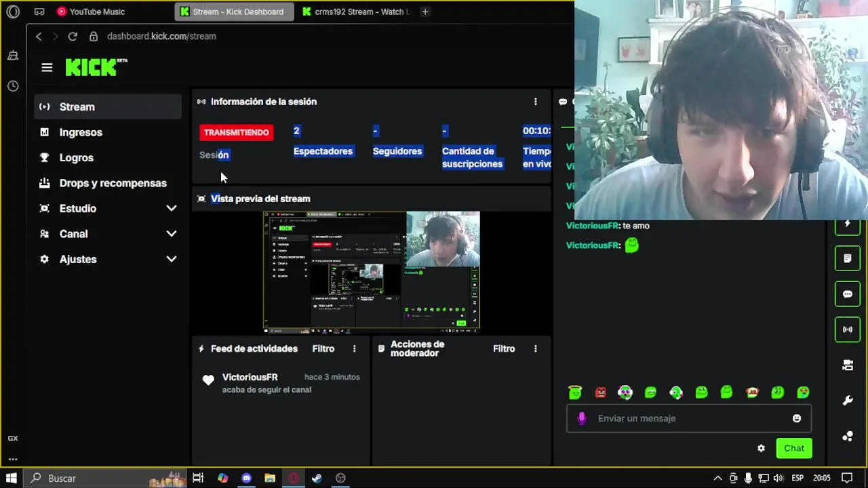Open new browser tab with plus button
868x488 pixels.
coord(425,12)
